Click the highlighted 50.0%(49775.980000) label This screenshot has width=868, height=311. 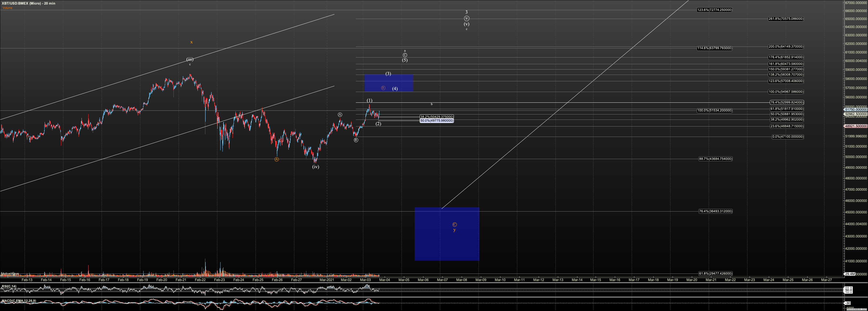(437, 121)
